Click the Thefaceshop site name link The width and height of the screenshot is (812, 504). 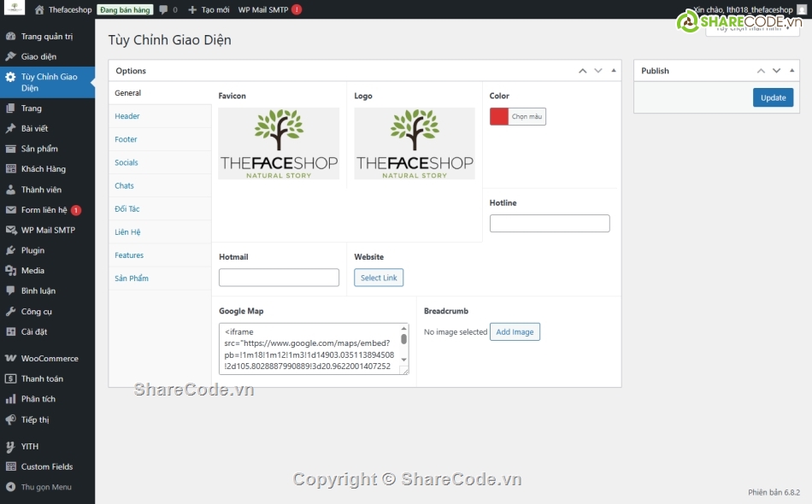pyautogui.click(x=70, y=10)
